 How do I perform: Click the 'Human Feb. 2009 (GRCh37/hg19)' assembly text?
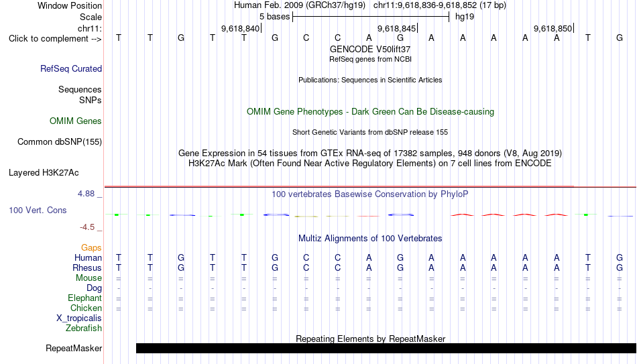pos(300,5)
